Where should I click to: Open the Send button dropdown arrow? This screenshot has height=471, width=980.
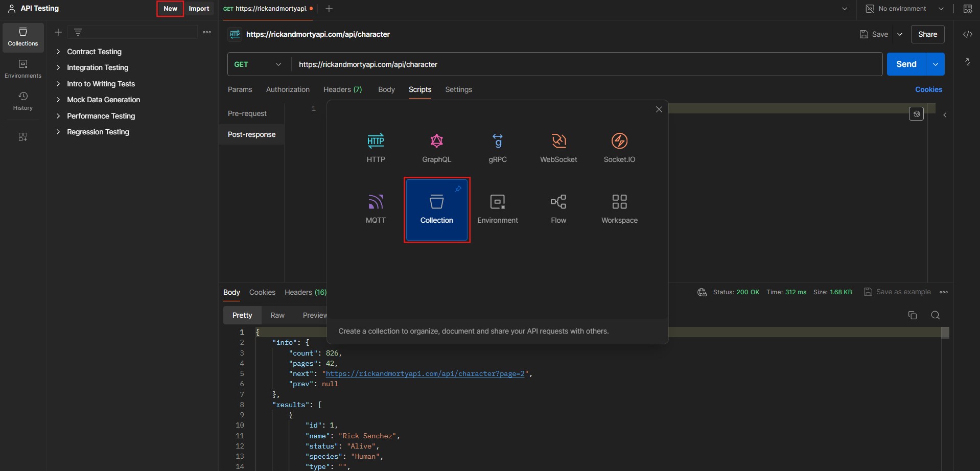tap(936, 64)
